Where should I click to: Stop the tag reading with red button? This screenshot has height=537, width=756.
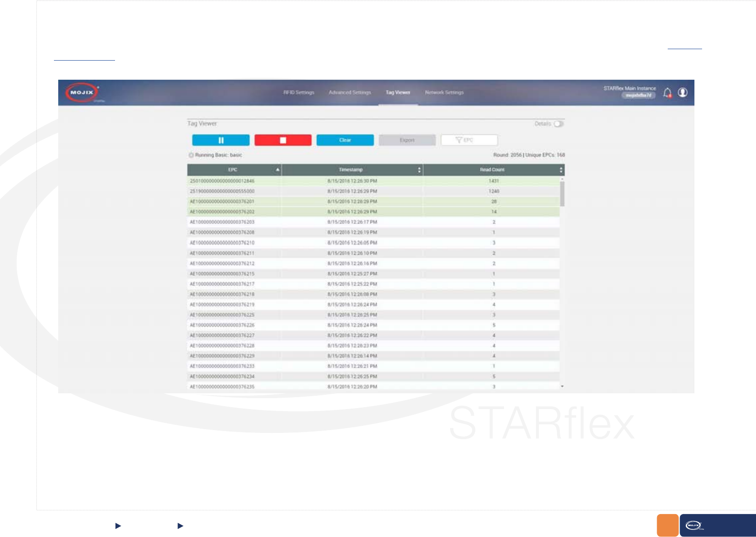click(x=283, y=140)
